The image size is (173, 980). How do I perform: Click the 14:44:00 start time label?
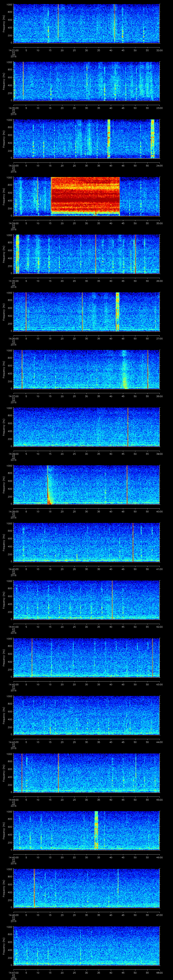click(13, 800)
